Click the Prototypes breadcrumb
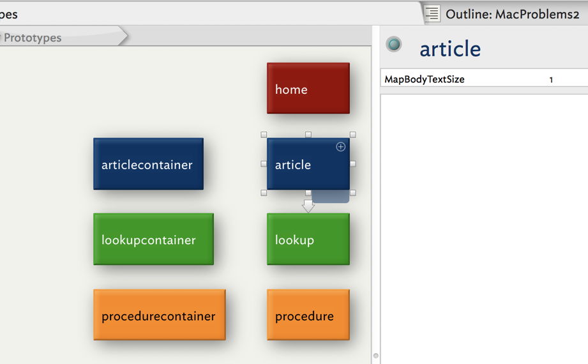Image resolution: width=588 pixels, height=364 pixels. (x=33, y=38)
